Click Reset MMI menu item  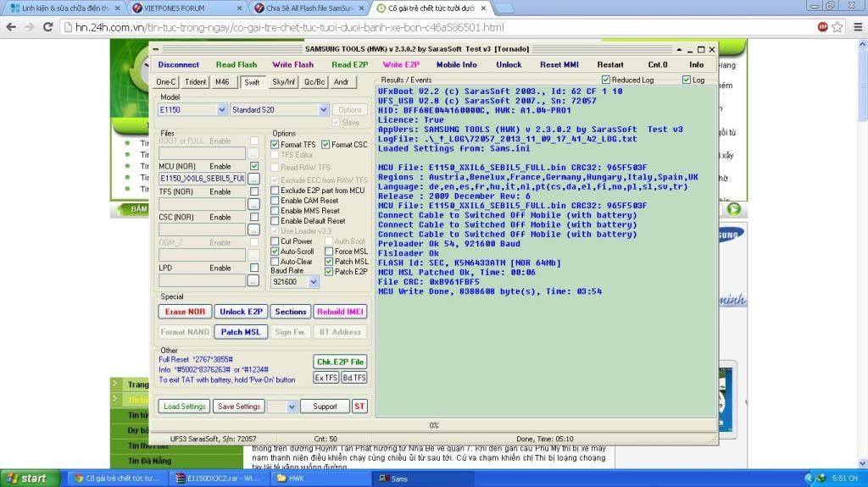point(559,64)
